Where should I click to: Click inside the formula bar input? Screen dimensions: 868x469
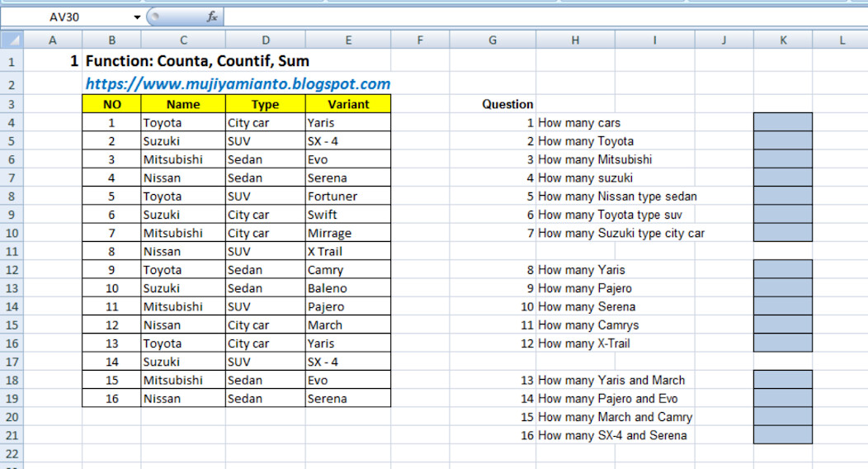pyautogui.click(x=545, y=17)
